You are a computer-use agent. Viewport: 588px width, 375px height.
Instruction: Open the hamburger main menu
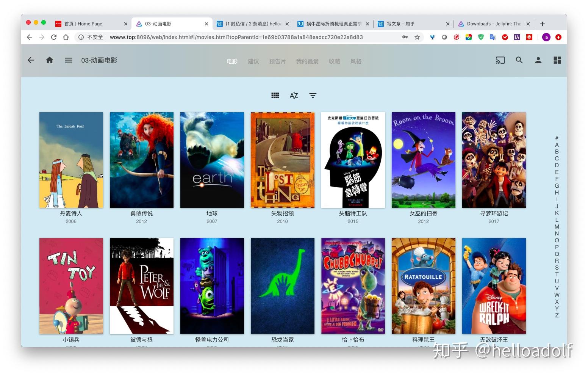pos(68,60)
